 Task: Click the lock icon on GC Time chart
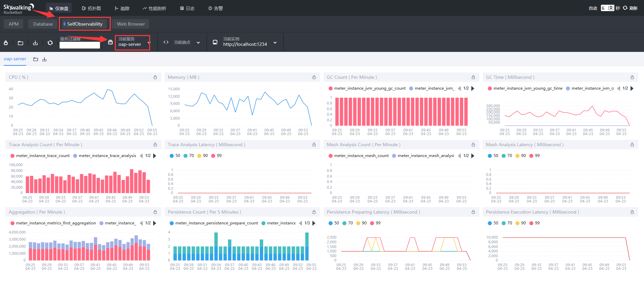pyautogui.click(x=632, y=77)
